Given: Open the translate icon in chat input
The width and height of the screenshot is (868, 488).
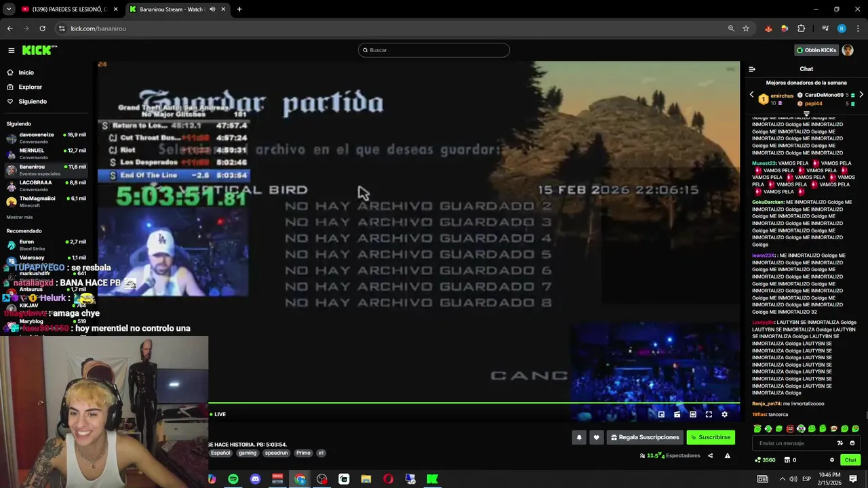Looking at the screenshot, I should pyautogui.click(x=840, y=443).
